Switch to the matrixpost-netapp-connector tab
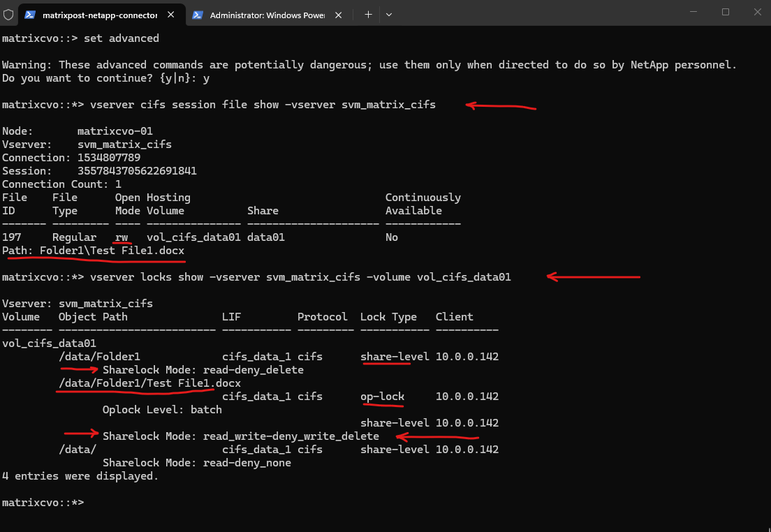 pyautogui.click(x=101, y=15)
